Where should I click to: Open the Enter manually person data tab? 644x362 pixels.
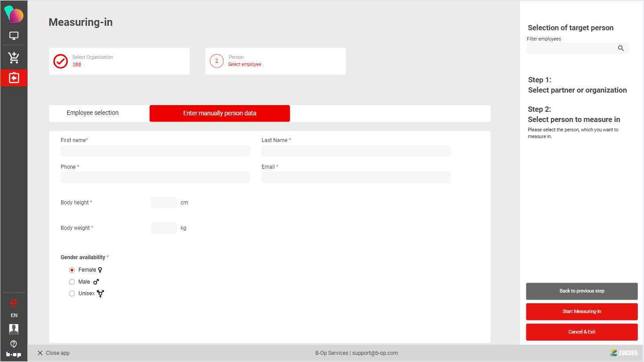[x=220, y=114]
